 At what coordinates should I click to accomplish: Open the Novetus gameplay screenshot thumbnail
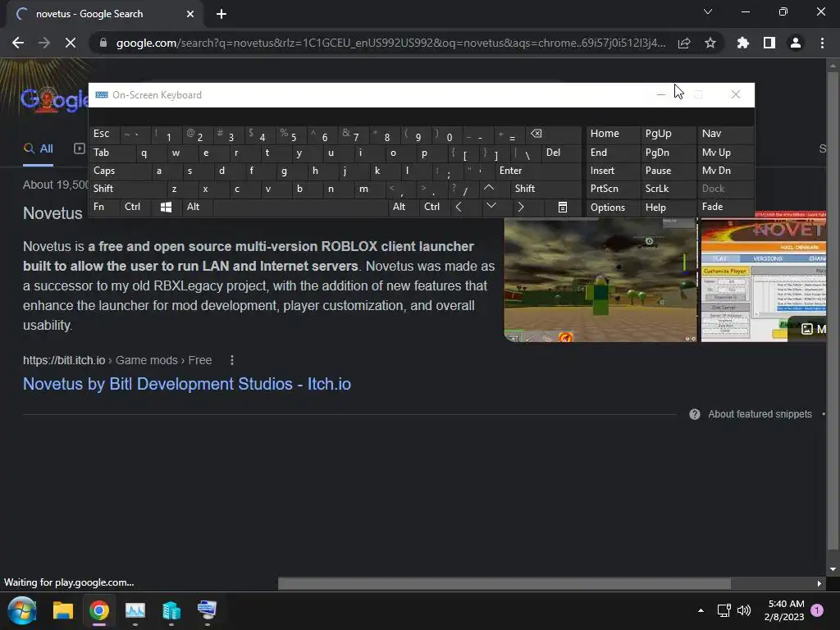click(x=600, y=280)
